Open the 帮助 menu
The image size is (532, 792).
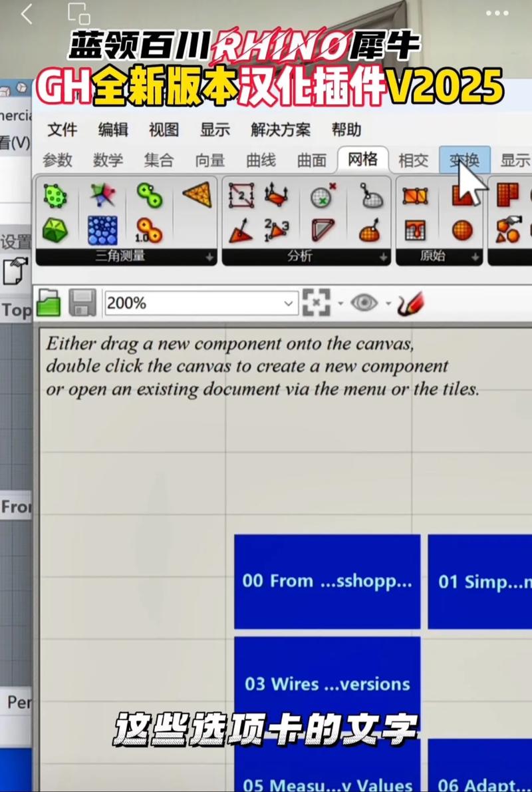point(346,130)
